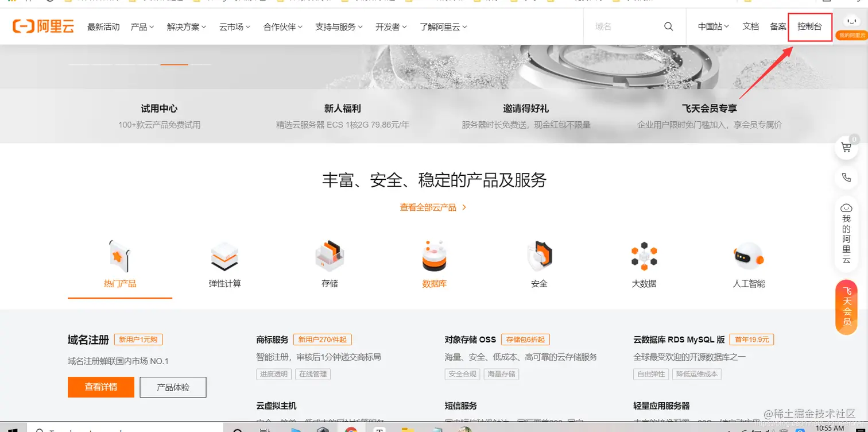
Task: Select the 热门产品 category icon
Action: click(x=119, y=256)
